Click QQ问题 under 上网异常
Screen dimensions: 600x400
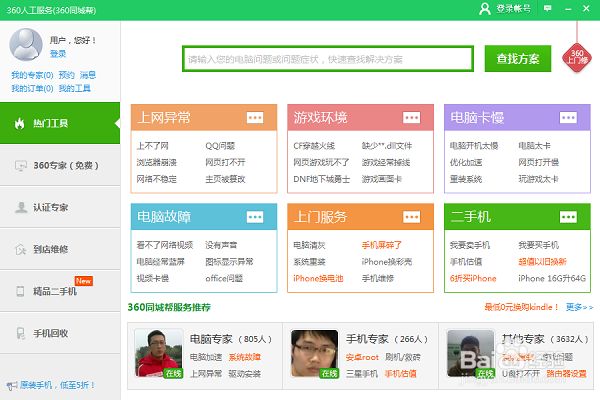click(220, 146)
